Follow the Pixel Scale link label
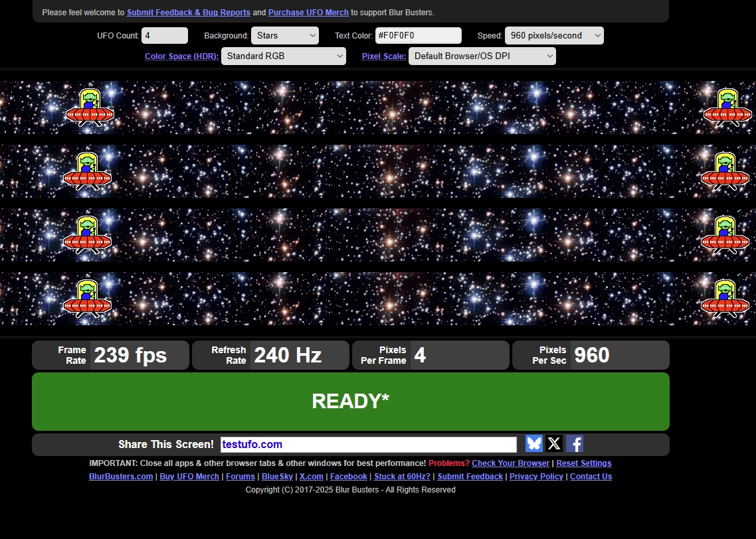This screenshot has width=756, height=539. click(x=384, y=56)
